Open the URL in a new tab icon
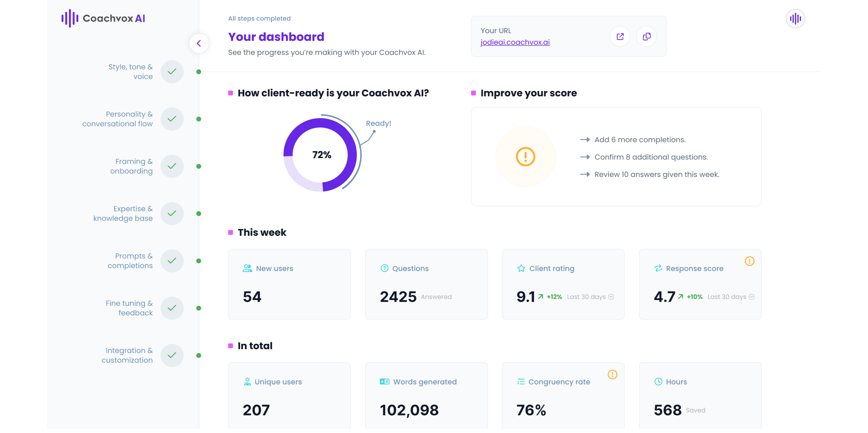The width and height of the screenshot is (868, 433). [x=620, y=36]
